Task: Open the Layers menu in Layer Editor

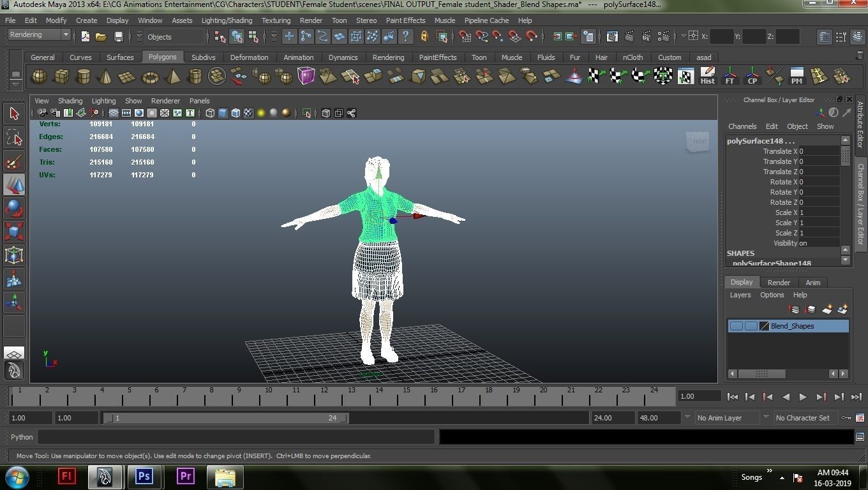Action: [740, 295]
